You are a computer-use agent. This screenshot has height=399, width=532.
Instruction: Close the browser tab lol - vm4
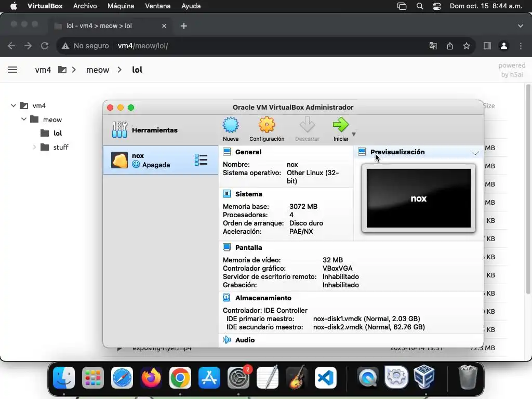pyautogui.click(x=164, y=26)
